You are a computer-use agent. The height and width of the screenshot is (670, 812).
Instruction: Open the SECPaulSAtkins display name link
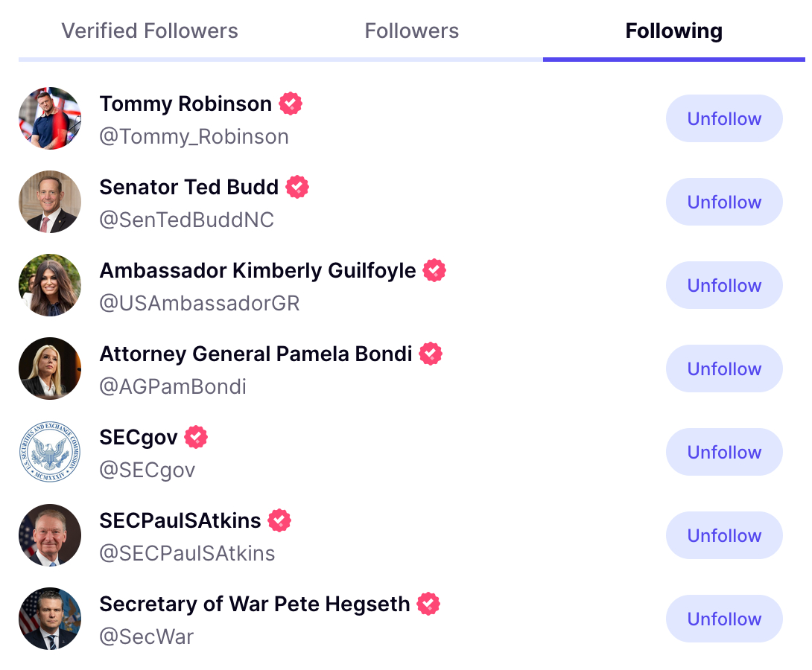tap(180, 520)
